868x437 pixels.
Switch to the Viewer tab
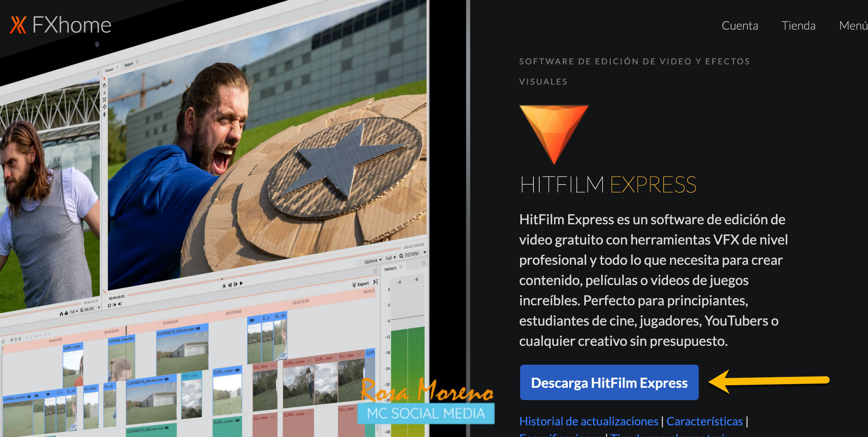(x=109, y=70)
